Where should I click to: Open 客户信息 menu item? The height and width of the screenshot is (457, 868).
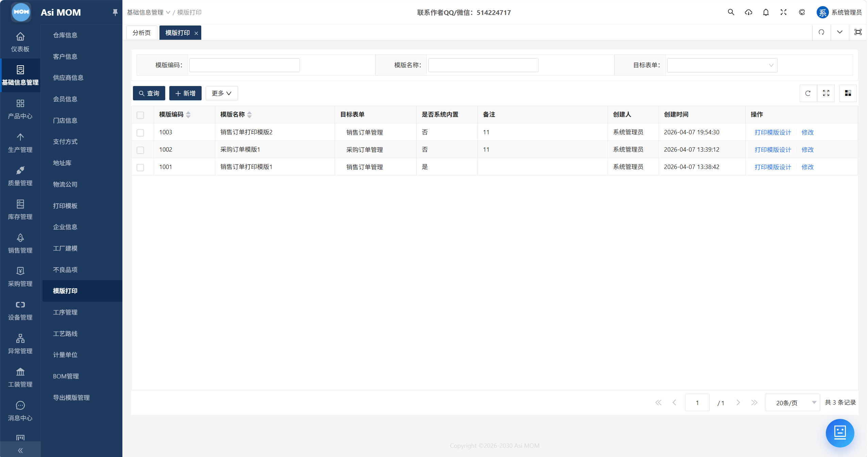click(65, 56)
